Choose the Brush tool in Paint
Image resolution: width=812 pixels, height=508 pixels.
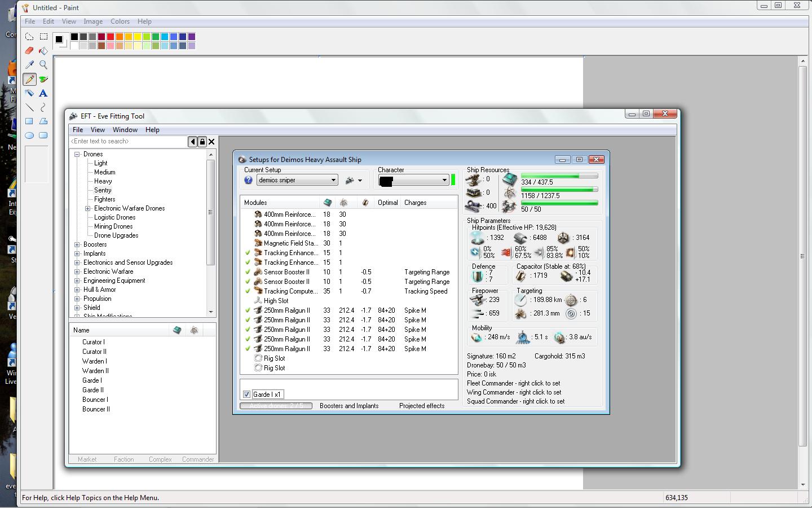43,79
